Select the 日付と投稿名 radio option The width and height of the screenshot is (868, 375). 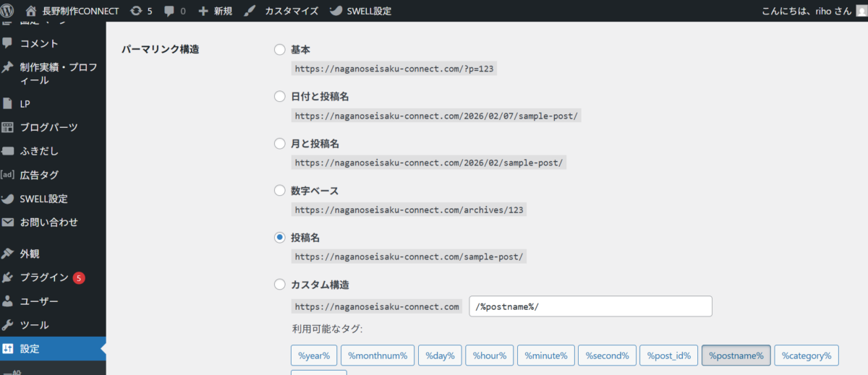click(x=280, y=97)
